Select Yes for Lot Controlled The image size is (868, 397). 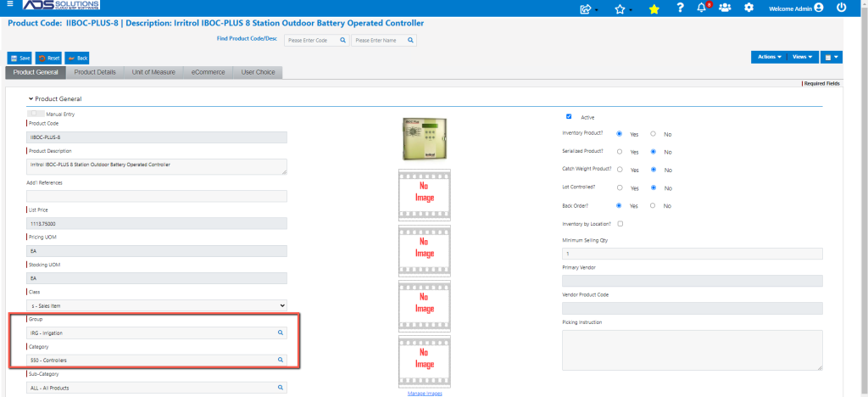click(620, 187)
